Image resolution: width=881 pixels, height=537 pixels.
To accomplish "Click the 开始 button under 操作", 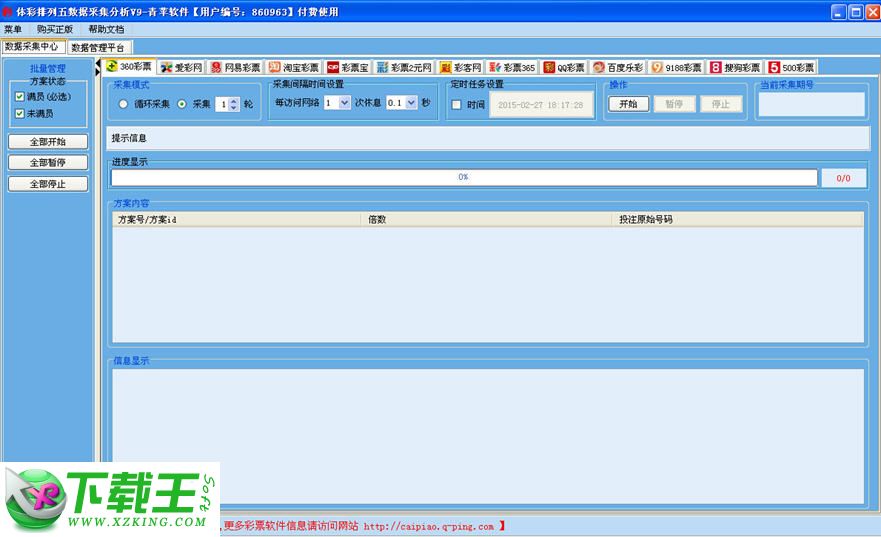I will tap(629, 104).
